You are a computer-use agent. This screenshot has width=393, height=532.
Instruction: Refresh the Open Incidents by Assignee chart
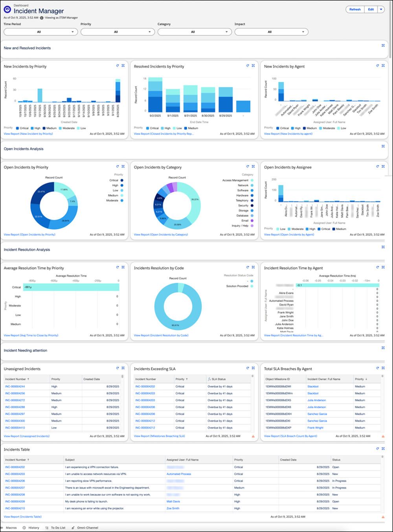click(378, 166)
